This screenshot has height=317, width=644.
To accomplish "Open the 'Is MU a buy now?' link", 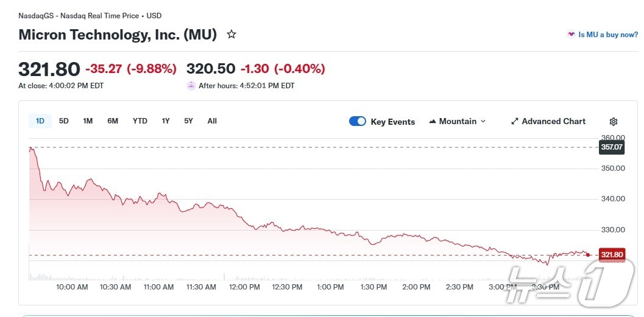I will tap(608, 35).
